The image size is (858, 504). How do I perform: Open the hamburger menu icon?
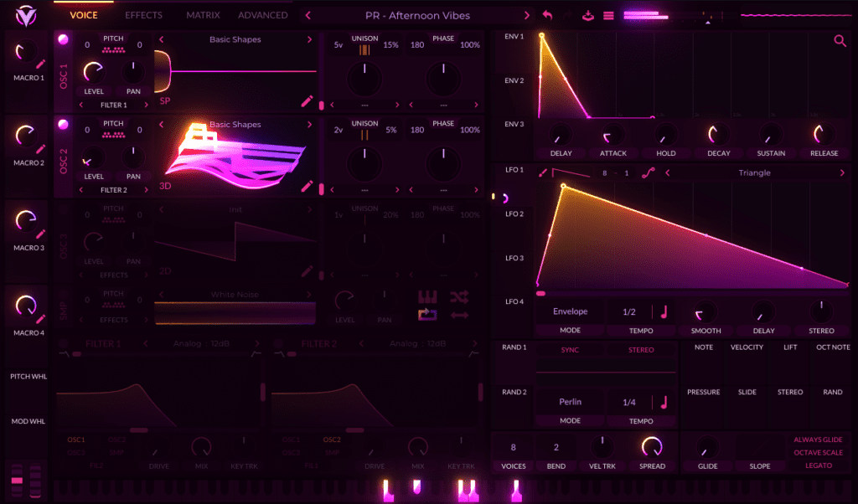coord(608,15)
